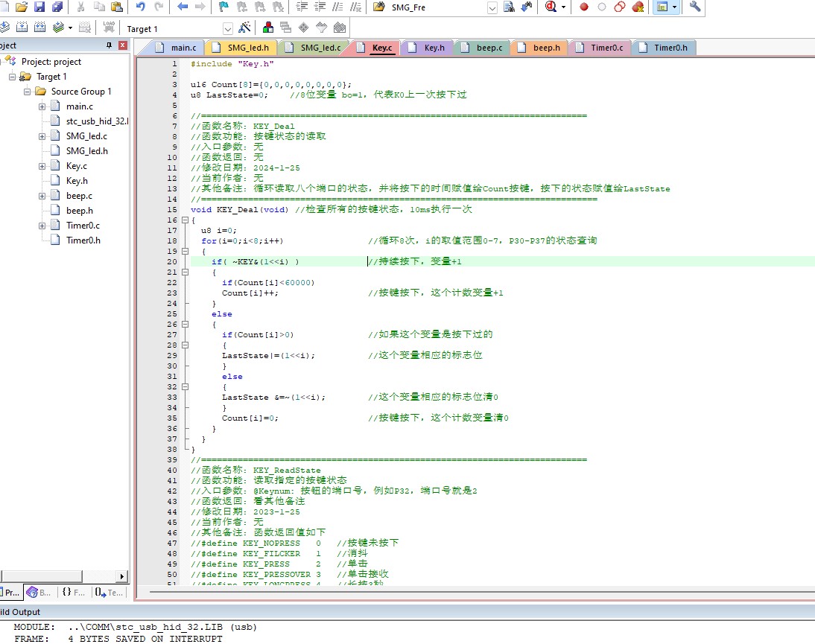Expand Key.c in the project tree
815x644 pixels.
click(42, 166)
